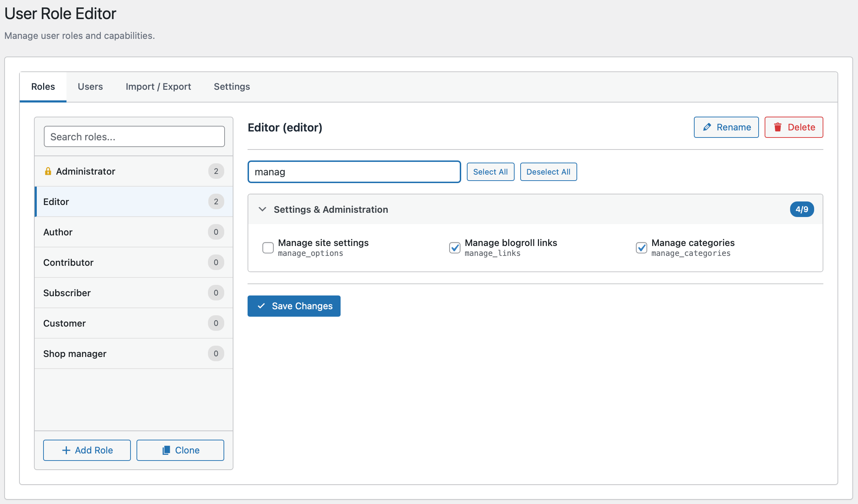Click the copy icon on Clone button
This screenshot has height=504, width=858.
coord(166,450)
